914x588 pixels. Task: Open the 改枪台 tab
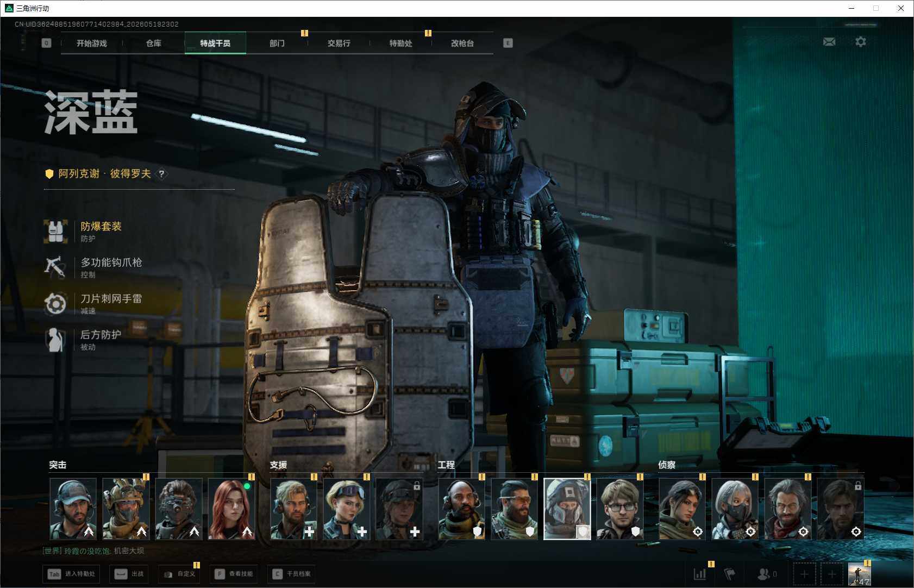coord(462,43)
